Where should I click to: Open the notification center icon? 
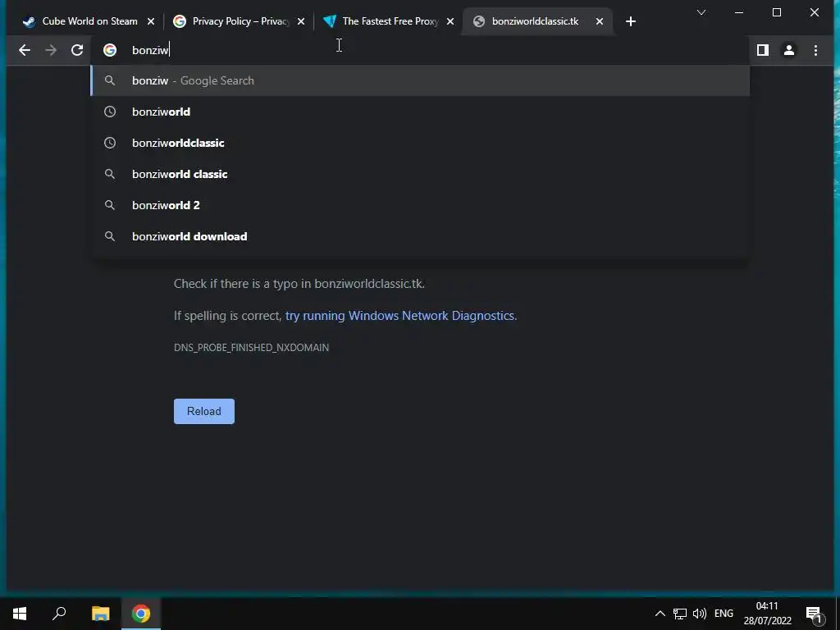click(815, 614)
